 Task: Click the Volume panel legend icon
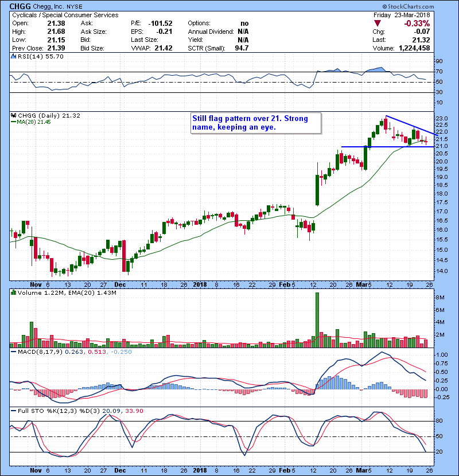pos(13,293)
